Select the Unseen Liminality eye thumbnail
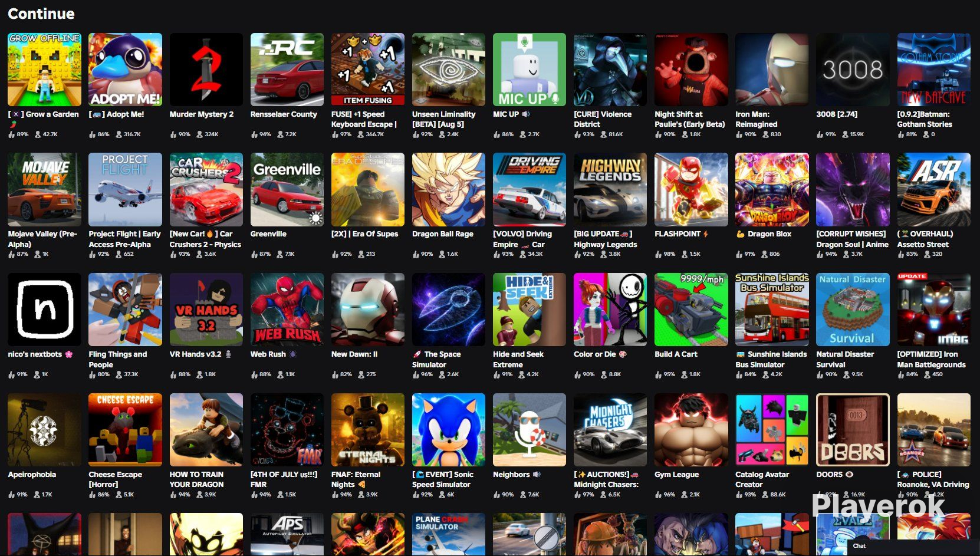 (448, 70)
